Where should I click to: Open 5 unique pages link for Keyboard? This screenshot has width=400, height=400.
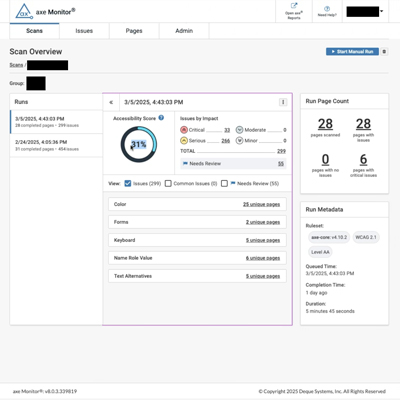coord(263,240)
